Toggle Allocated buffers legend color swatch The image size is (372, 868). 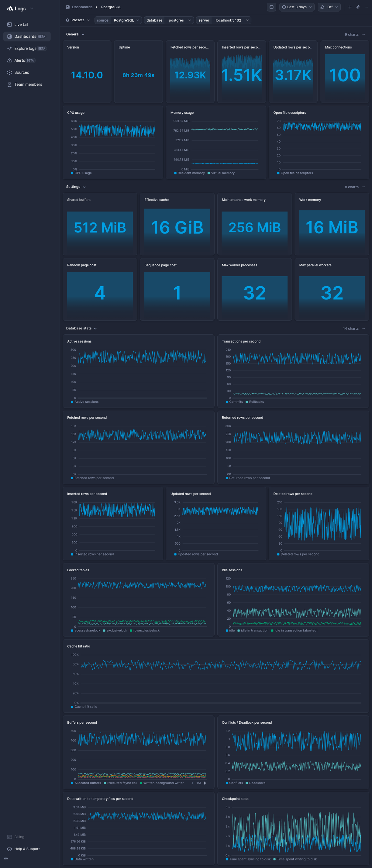pos(72,783)
